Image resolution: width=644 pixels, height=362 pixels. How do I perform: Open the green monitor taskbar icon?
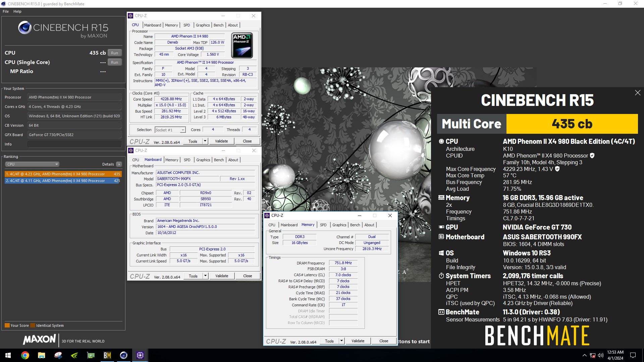[x=91, y=355]
